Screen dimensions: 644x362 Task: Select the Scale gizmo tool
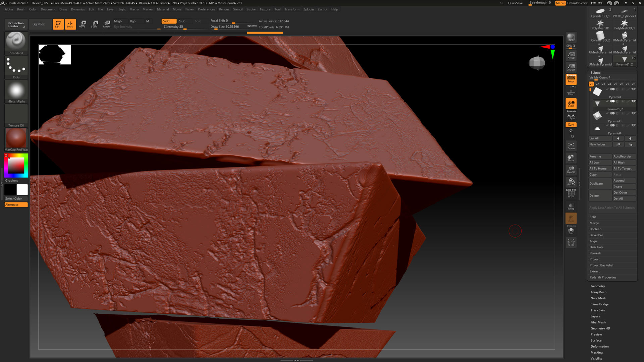[x=94, y=24]
